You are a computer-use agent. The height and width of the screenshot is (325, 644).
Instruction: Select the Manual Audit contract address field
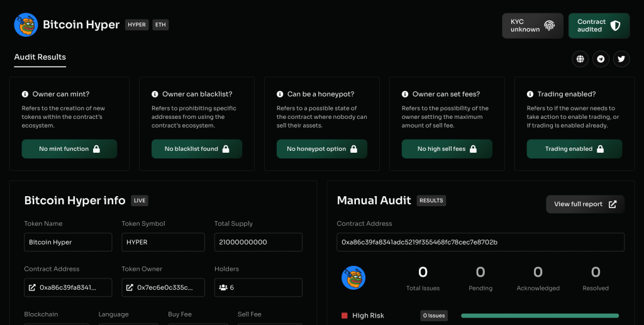coord(480,242)
